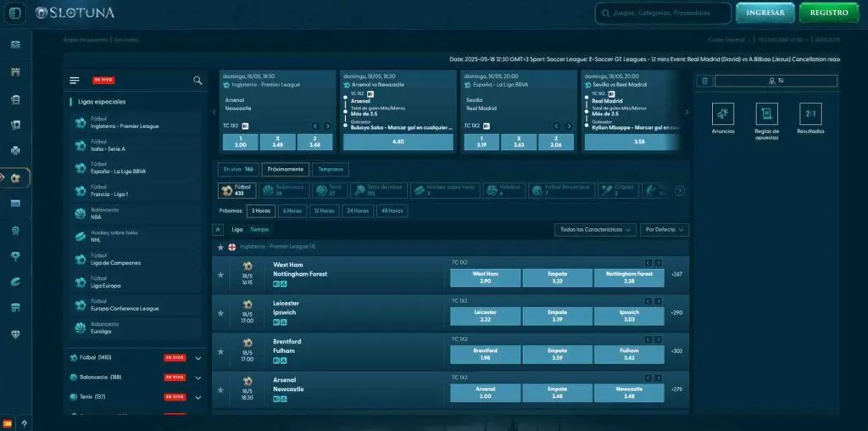
Task: Bet on Newcastle at 3.48 in match list
Action: (x=629, y=393)
